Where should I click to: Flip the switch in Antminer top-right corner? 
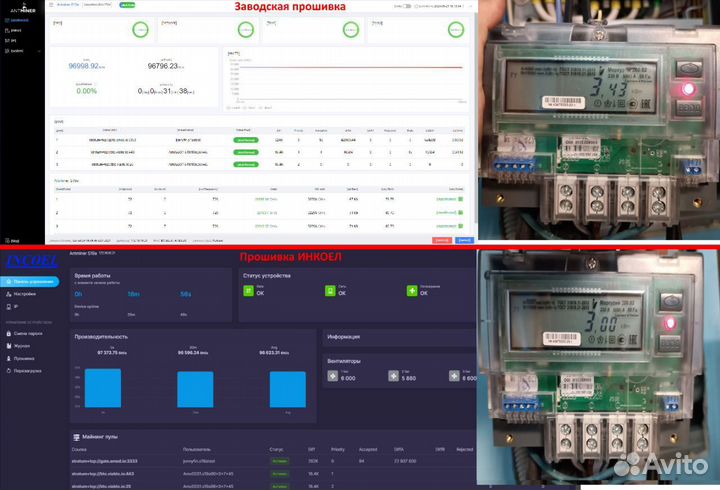point(406,6)
